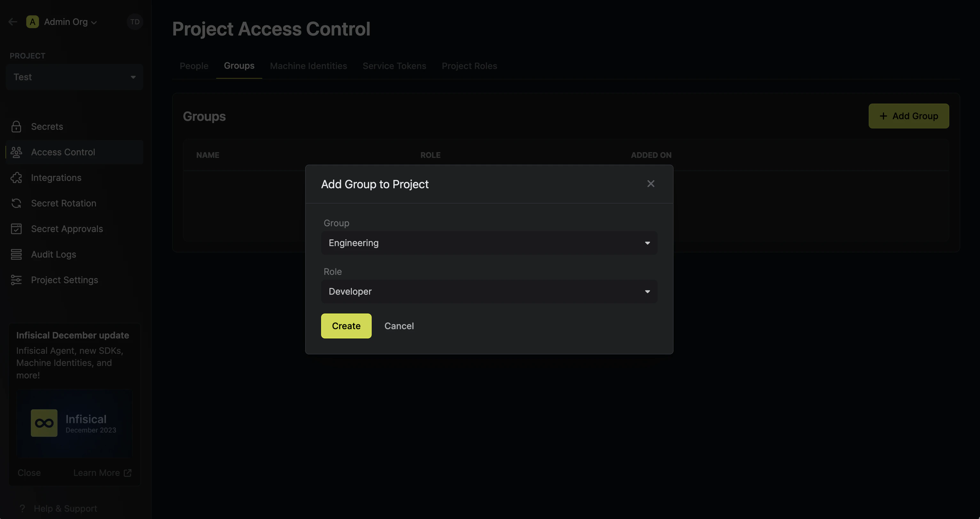Open Secrets in the sidebar
The image size is (980, 519).
tap(75, 127)
